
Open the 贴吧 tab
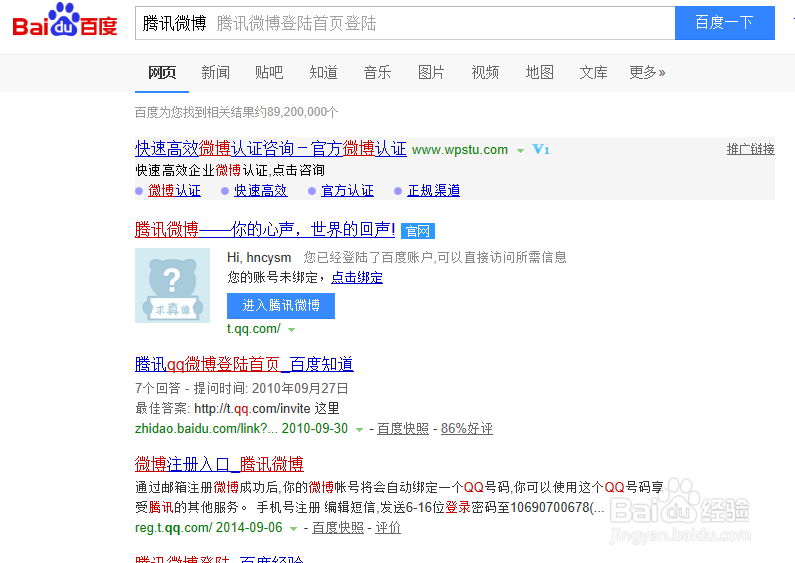pyautogui.click(x=269, y=73)
